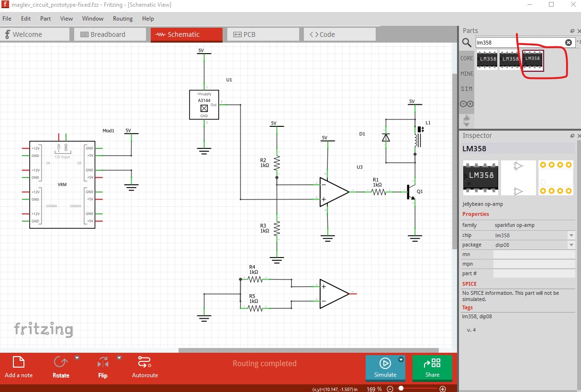581x392 pixels.
Task: Click the Add a note icon
Action: (18, 362)
